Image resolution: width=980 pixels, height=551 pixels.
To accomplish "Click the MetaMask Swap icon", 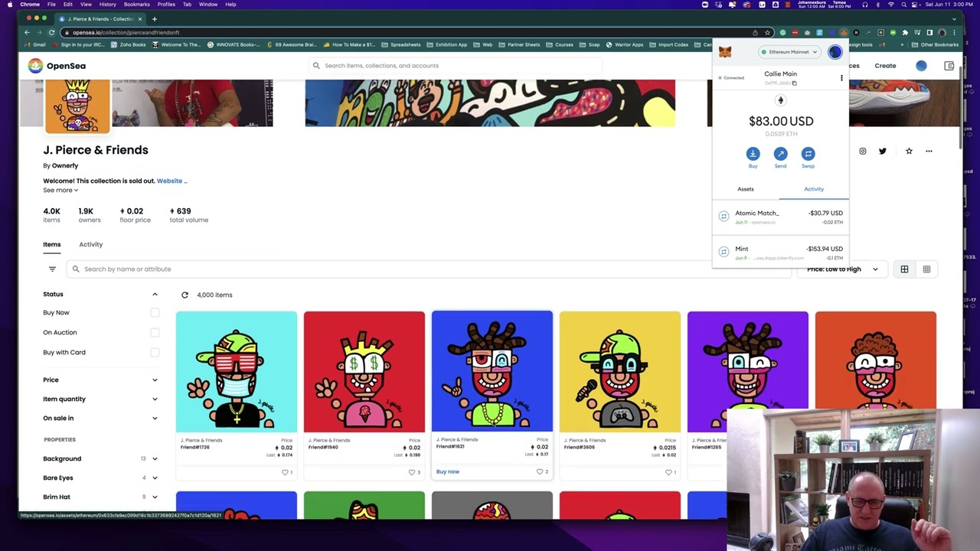I will (808, 154).
